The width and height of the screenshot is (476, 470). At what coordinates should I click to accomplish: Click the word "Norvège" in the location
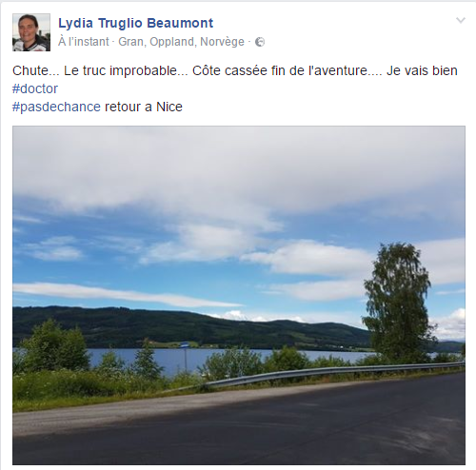point(222,42)
